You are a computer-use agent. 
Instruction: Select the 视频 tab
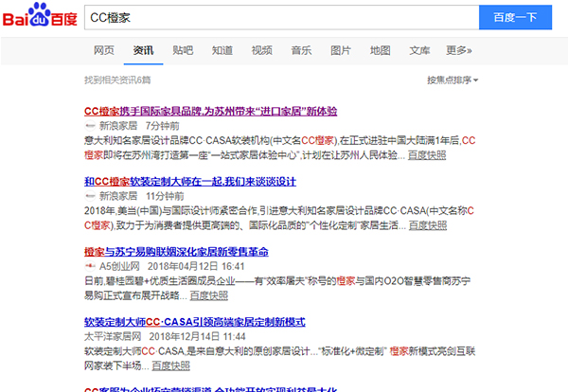coord(261,50)
